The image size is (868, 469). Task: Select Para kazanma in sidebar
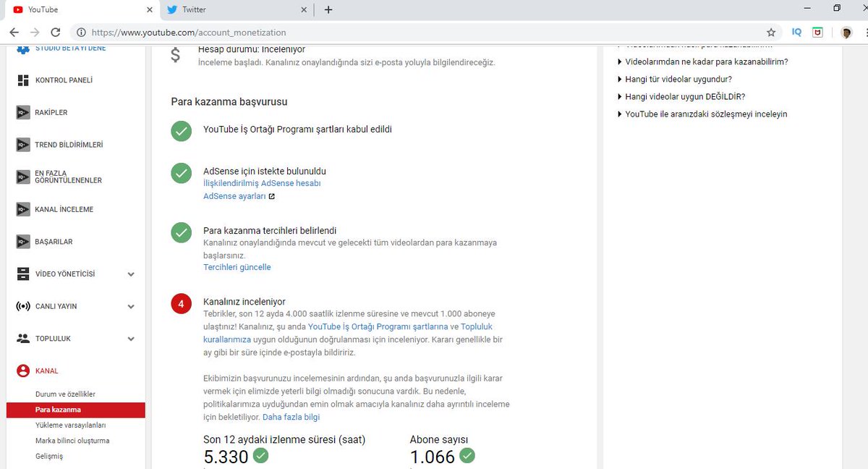(76, 410)
